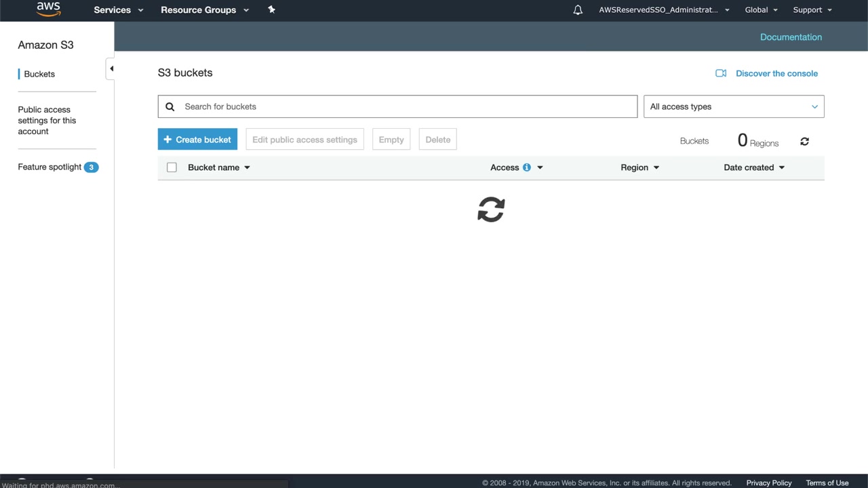Open Public access settings for this account
The image size is (868, 488).
tap(47, 121)
